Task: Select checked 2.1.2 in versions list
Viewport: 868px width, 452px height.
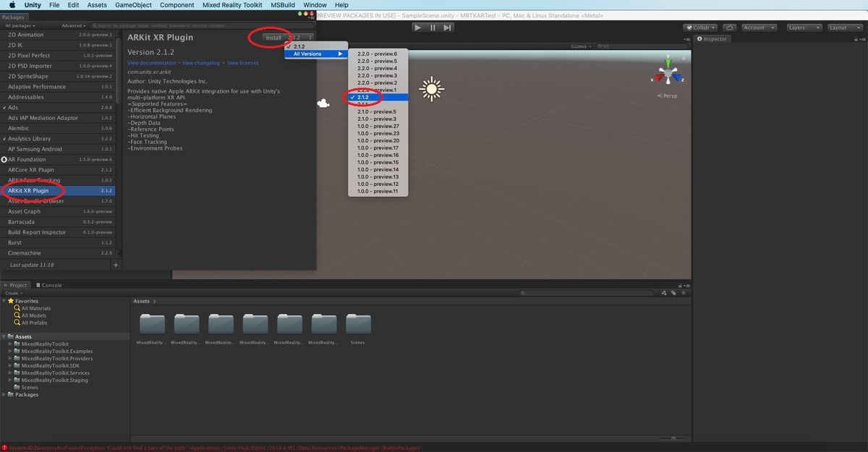Action: (378, 97)
